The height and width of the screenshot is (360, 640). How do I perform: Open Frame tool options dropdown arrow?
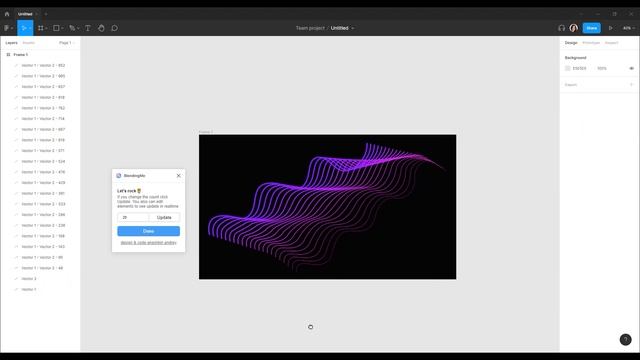click(x=47, y=28)
